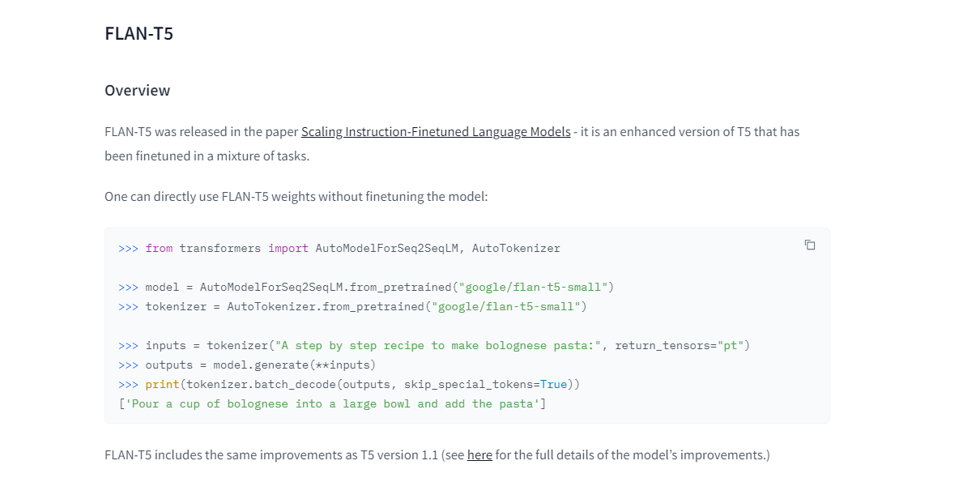Click the "been finetuned in a mixture of tasks" text

tap(207, 156)
